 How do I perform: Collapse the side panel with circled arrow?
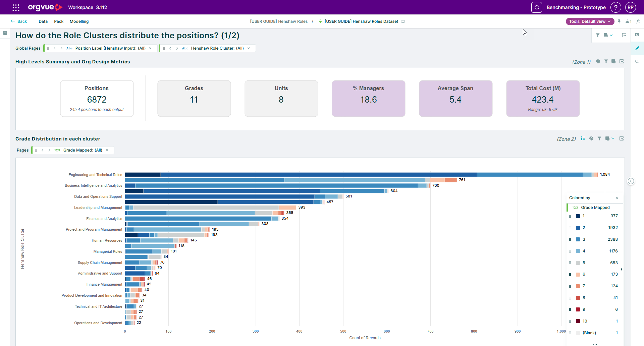coord(631,181)
